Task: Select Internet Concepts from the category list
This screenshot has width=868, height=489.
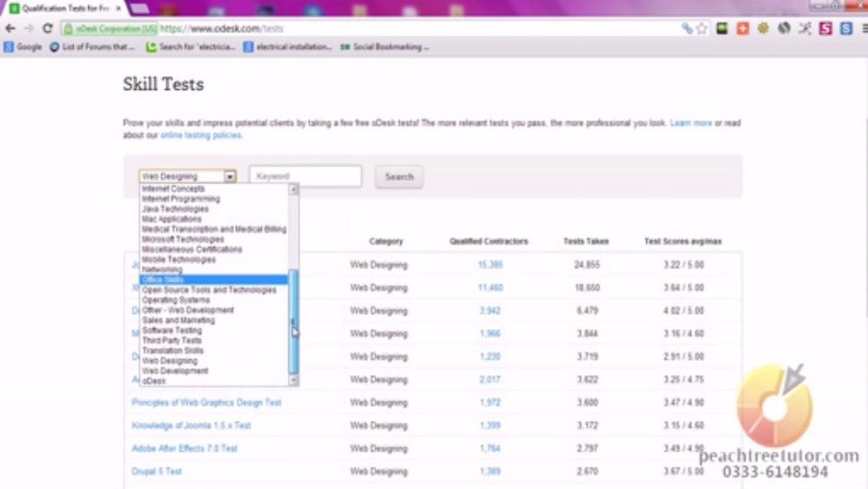Action: tap(173, 189)
